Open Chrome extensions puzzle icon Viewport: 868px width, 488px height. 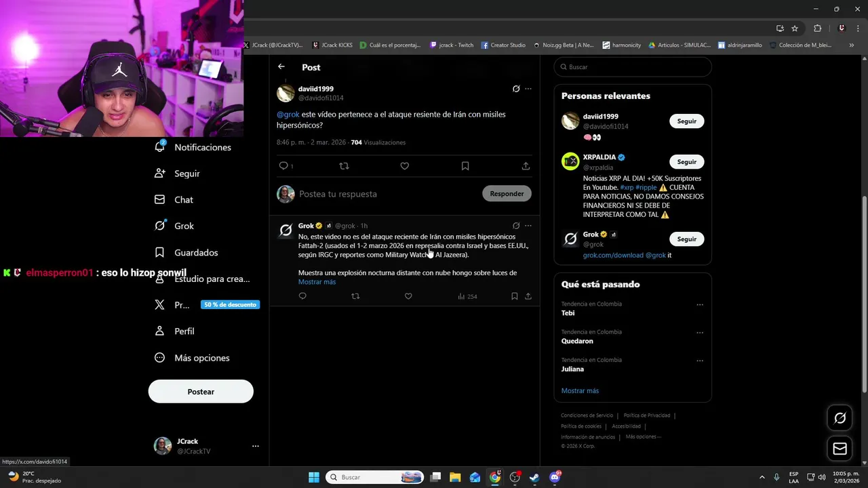[x=817, y=28]
